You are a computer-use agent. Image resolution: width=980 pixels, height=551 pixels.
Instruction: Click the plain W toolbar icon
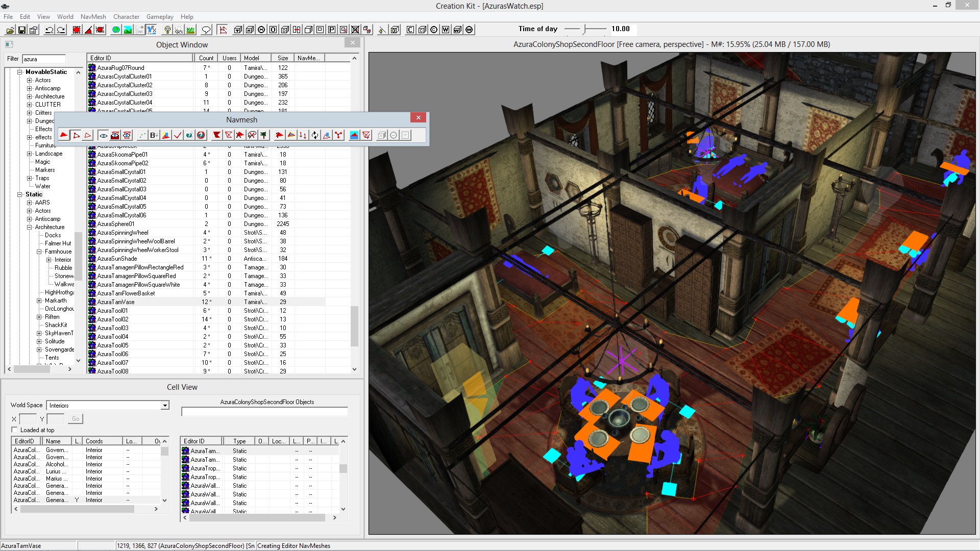[x=446, y=30]
